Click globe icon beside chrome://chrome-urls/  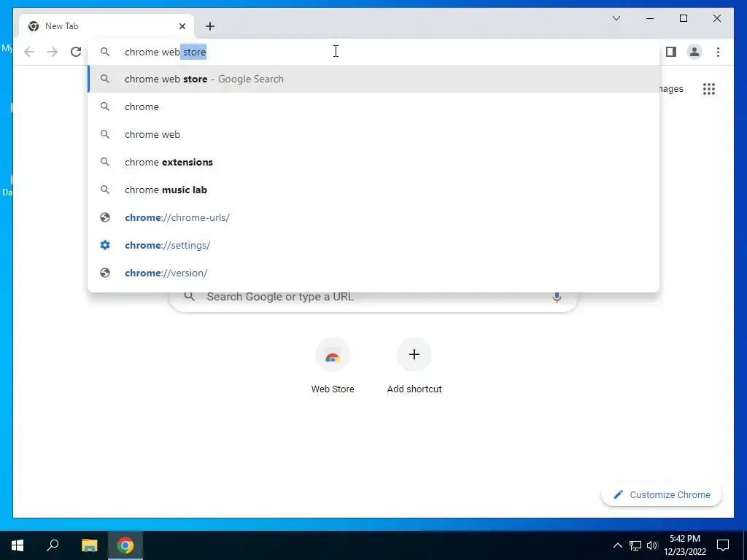point(105,217)
